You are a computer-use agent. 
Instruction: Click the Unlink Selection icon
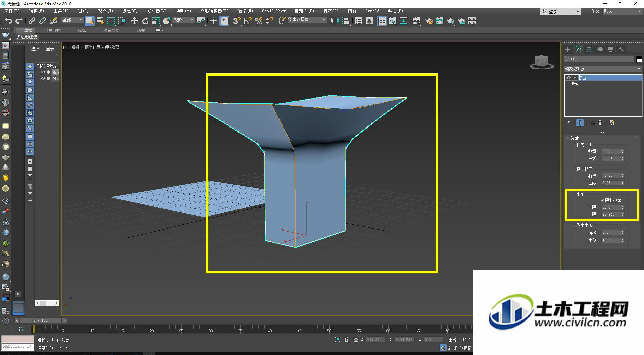42,21
